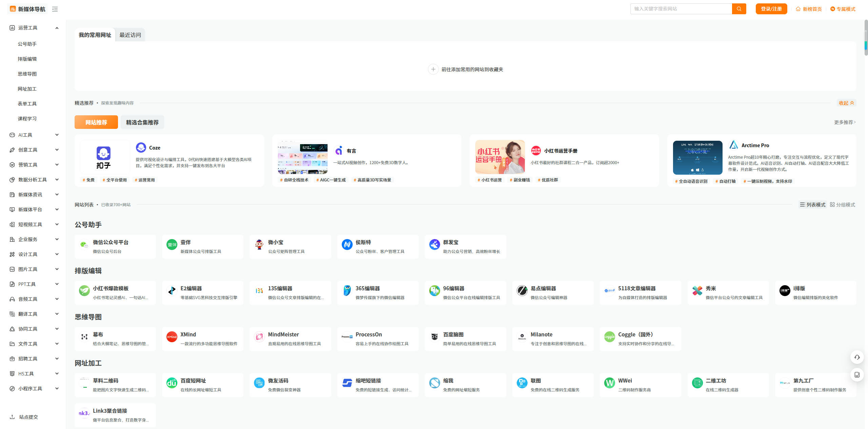Click the 微友活码 QR icon

point(259,383)
